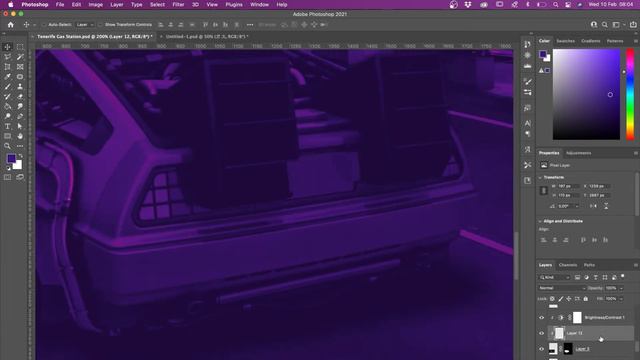Switch to the Swatches tab
The width and height of the screenshot is (640, 360).
tap(566, 41)
